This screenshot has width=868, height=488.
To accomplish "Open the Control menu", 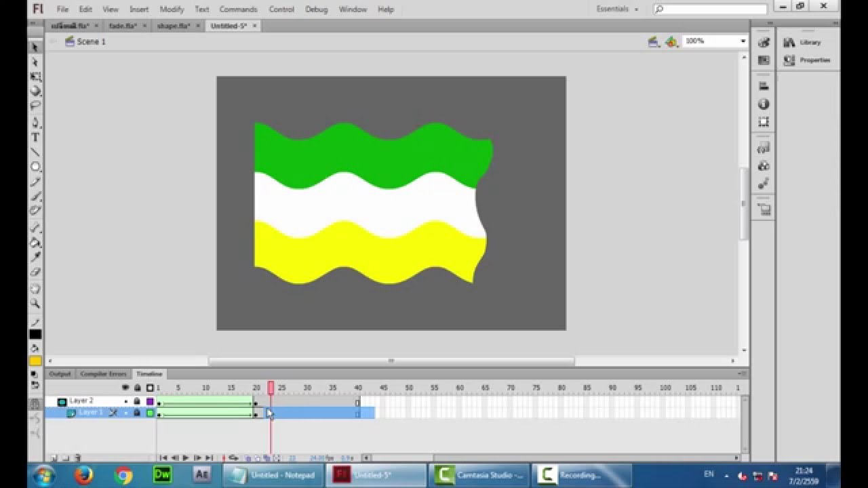I will pos(281,9).
